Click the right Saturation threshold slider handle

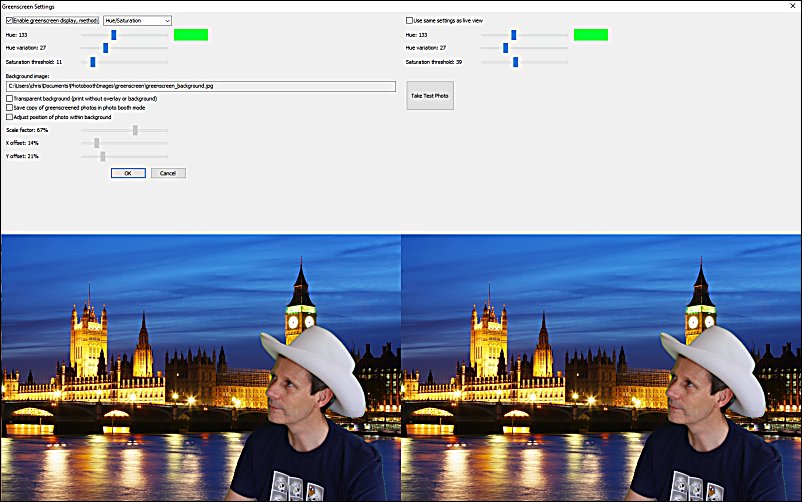516,62
